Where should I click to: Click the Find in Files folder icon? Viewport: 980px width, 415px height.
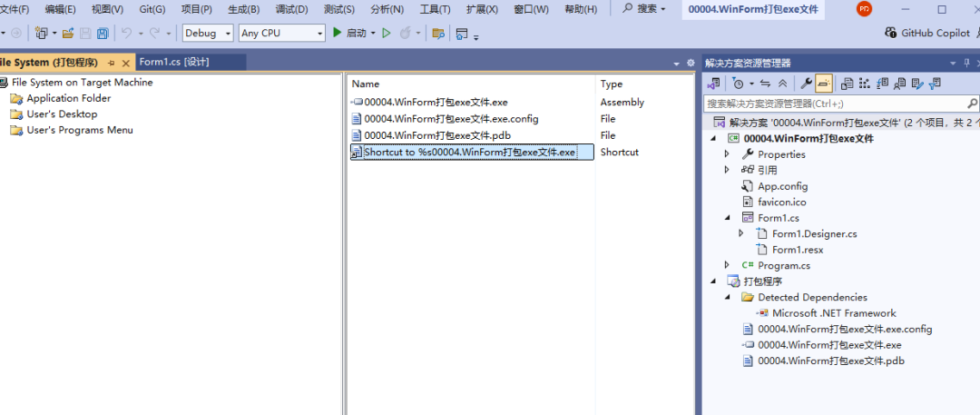pyautogui.click(x=439, y=34)
